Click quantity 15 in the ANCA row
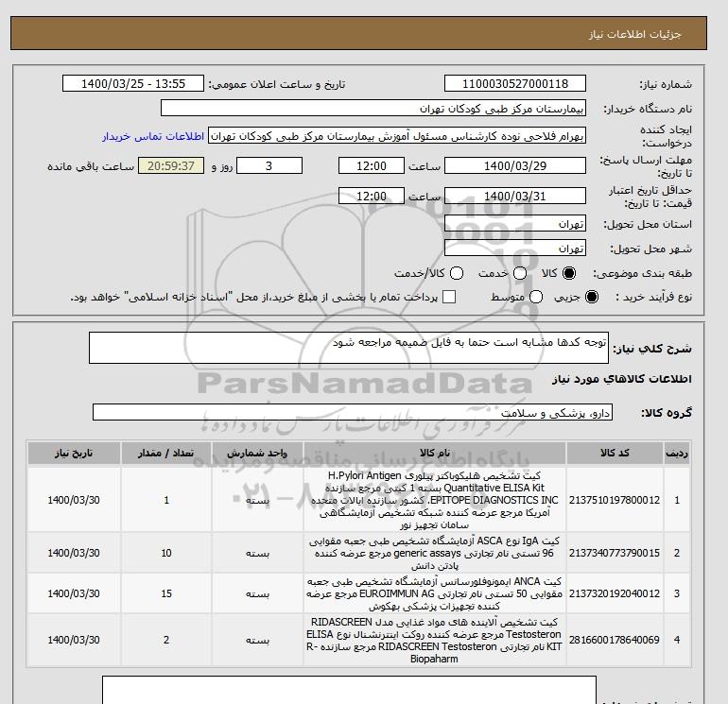The width and height of the screenshot is (728, 704). click(x=166, y=593)
